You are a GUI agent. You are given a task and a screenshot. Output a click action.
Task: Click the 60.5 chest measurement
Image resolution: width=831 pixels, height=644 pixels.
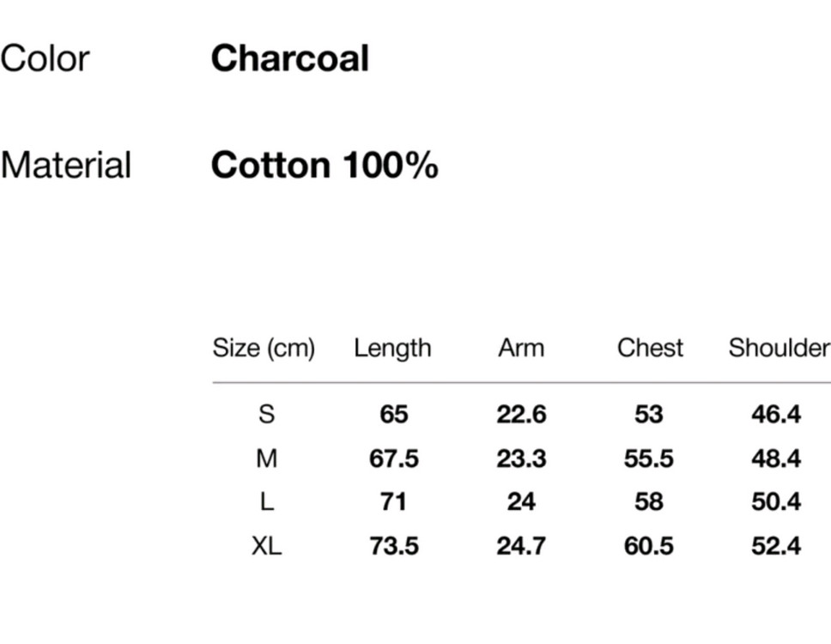click(649, 545)
